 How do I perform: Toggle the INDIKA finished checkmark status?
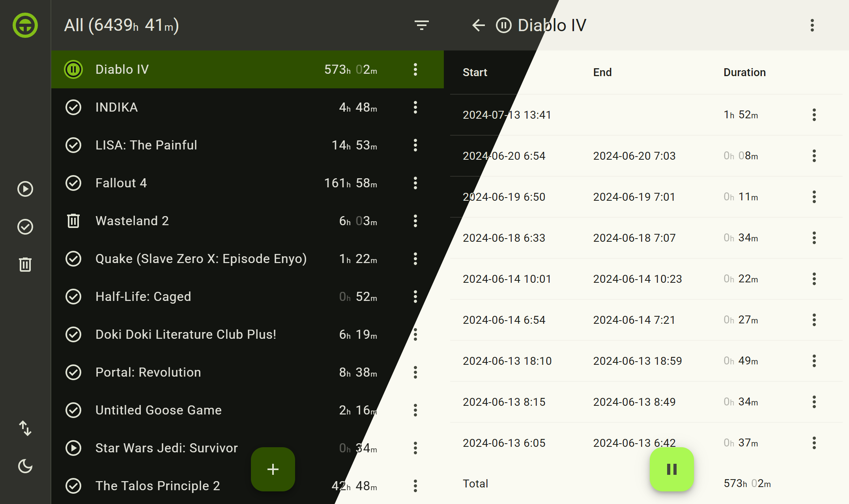click(73, 107)
